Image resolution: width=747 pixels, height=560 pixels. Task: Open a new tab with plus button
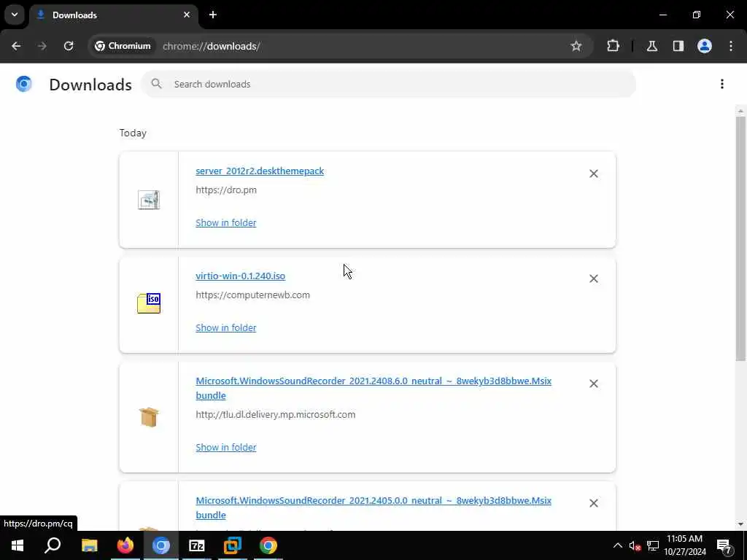[x=213, y=15]
